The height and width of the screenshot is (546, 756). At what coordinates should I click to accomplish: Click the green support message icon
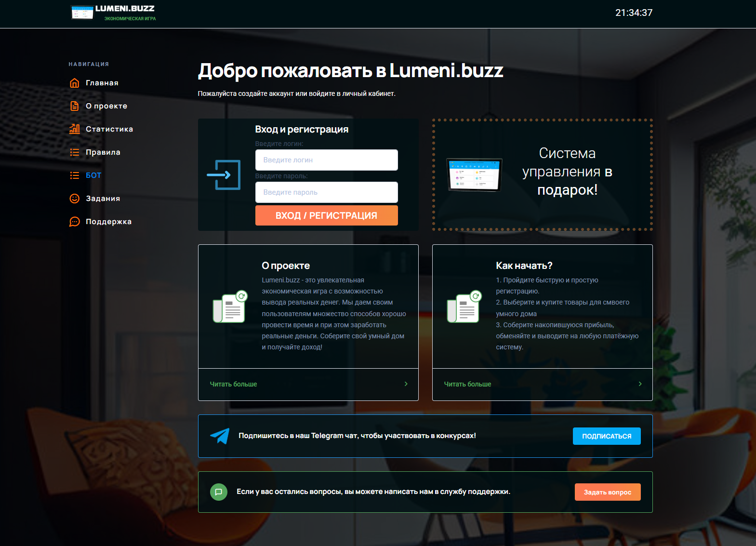219,492
